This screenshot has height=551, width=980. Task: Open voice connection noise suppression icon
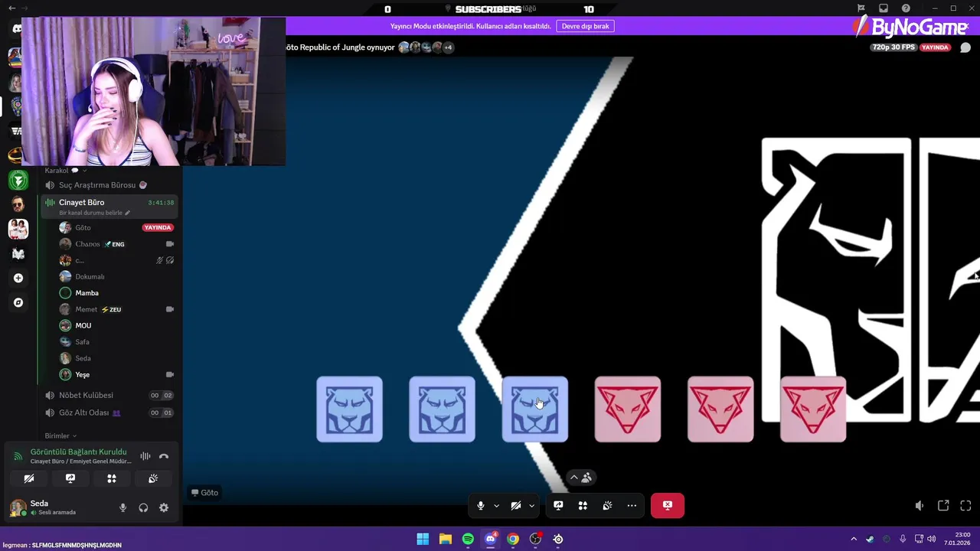click(x=145, y=456)
